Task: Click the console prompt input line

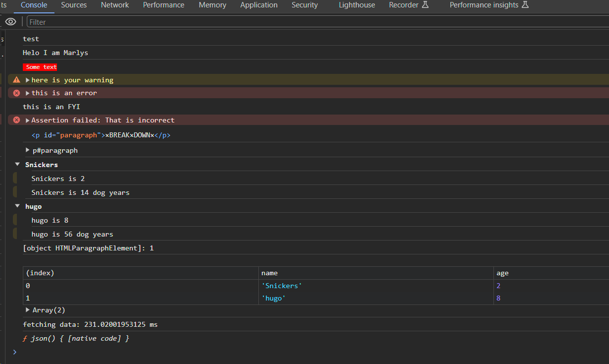Action: [312, 352]
